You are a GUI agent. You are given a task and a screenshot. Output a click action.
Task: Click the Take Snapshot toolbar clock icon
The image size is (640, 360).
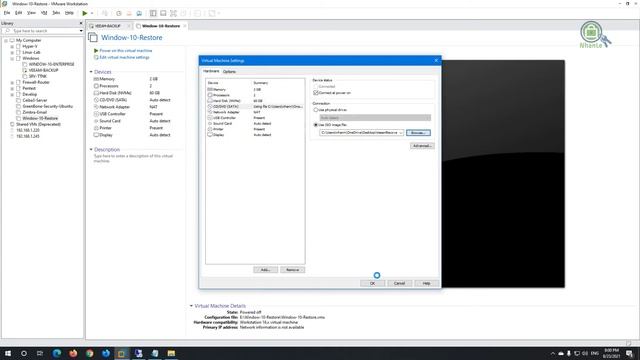point(119,13)
